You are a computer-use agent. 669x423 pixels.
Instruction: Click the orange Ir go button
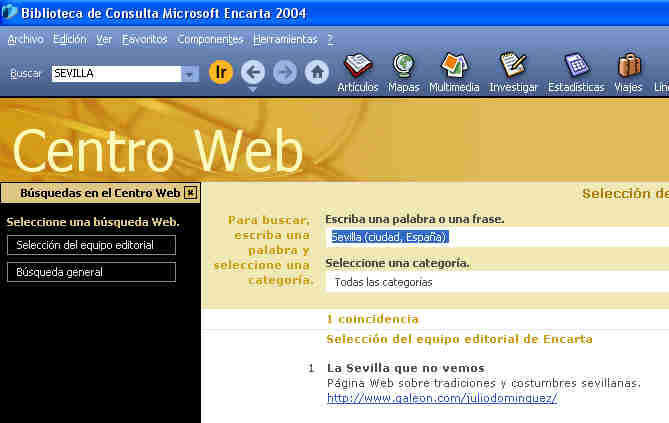pyautogui.click(x=221, y=73)
